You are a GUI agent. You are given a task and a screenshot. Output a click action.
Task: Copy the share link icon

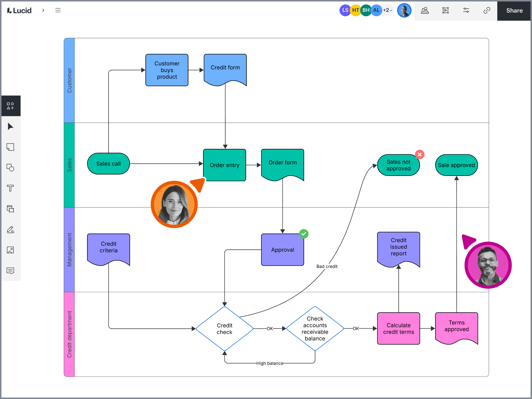click(487, 10)
